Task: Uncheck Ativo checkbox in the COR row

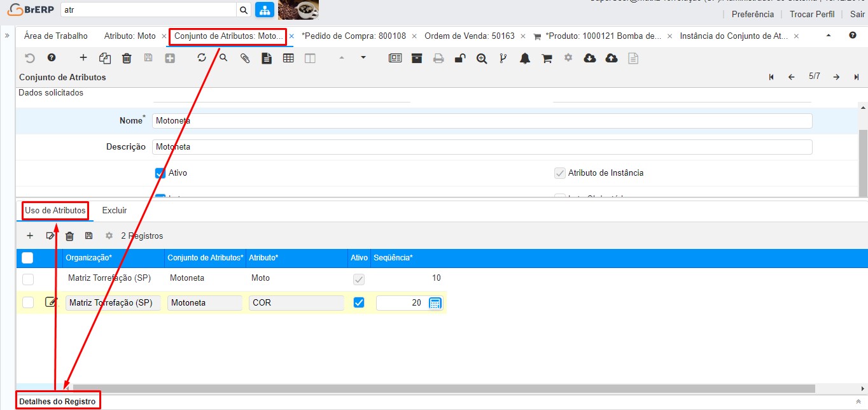Action: tap(359, 303)
